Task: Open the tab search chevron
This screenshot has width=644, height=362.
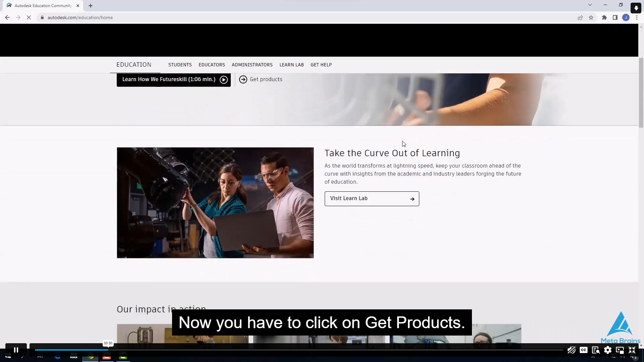Action: (x=590, y=5)
